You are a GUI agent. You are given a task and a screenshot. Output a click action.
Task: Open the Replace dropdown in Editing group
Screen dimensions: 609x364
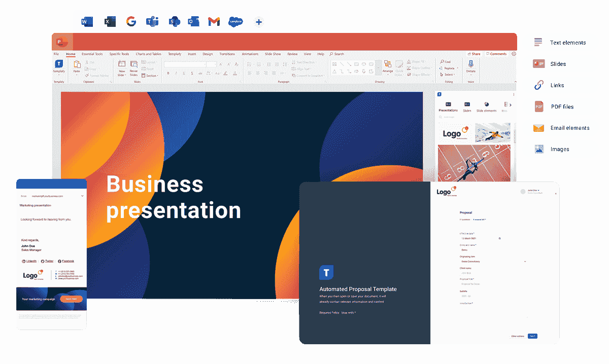click(x=449, y=68)
